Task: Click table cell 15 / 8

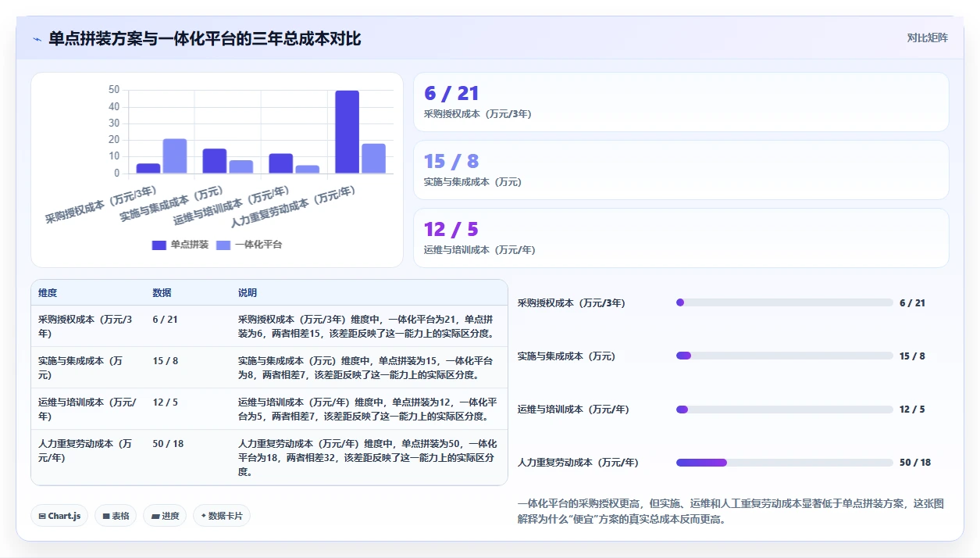Action: 165,361
